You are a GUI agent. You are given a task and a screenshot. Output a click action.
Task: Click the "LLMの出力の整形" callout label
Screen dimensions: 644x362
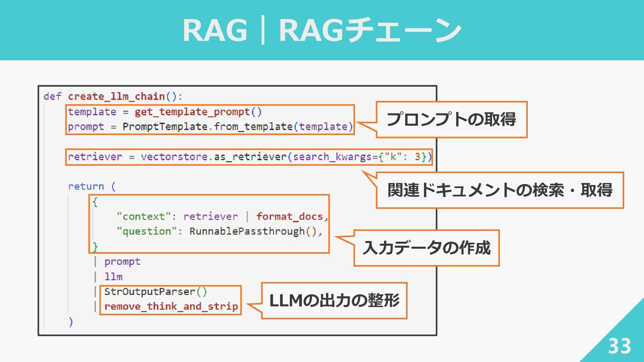click(334, 300)
